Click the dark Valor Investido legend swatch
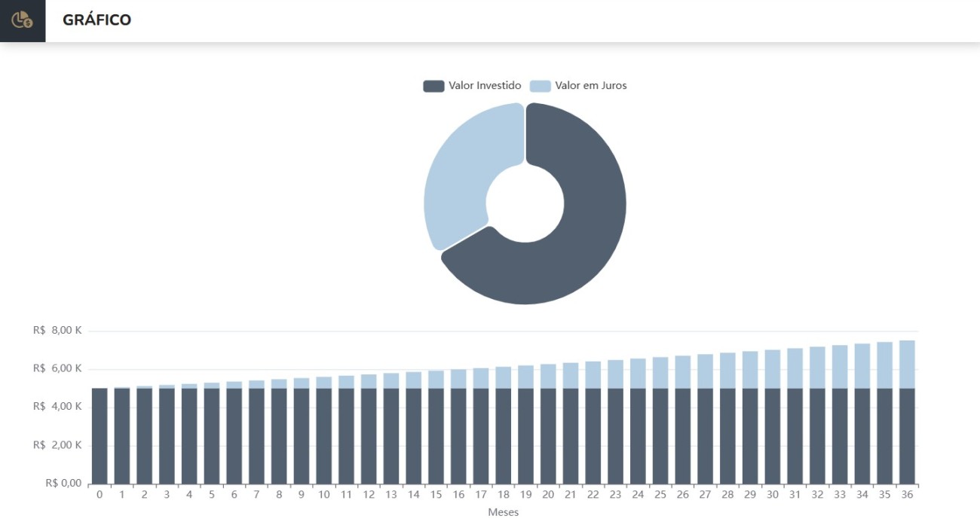The height and width of the screenshot is (528, 980). pyautogui.click(x=433, y=86)
